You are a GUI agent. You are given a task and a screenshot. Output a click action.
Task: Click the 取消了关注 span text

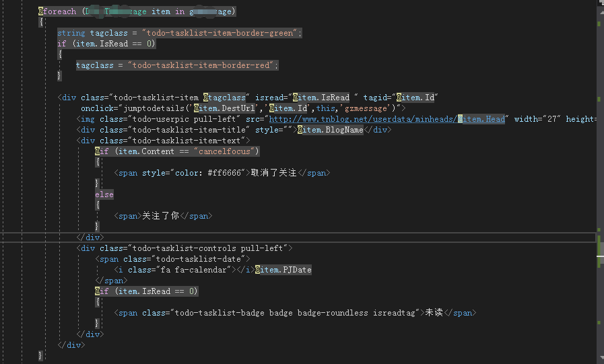coord(273,173)
